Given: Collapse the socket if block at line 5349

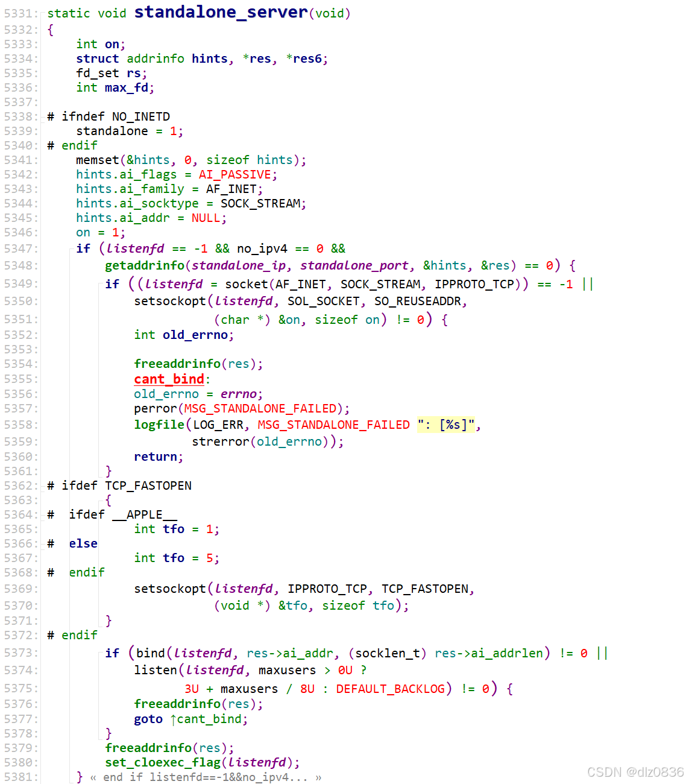Looking at the screenshot, I should click(x=100, y=284).
